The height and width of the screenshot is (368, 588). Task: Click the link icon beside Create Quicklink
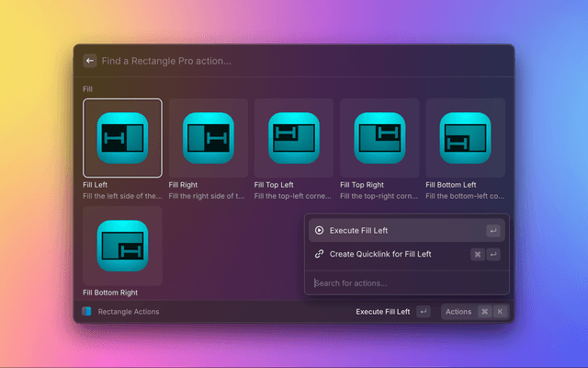320,254
